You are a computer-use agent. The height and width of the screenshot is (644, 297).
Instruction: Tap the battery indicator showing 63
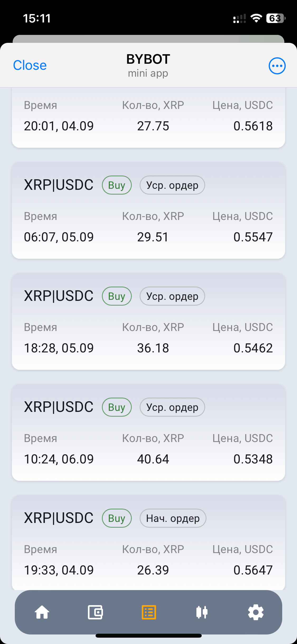[276, 18]
